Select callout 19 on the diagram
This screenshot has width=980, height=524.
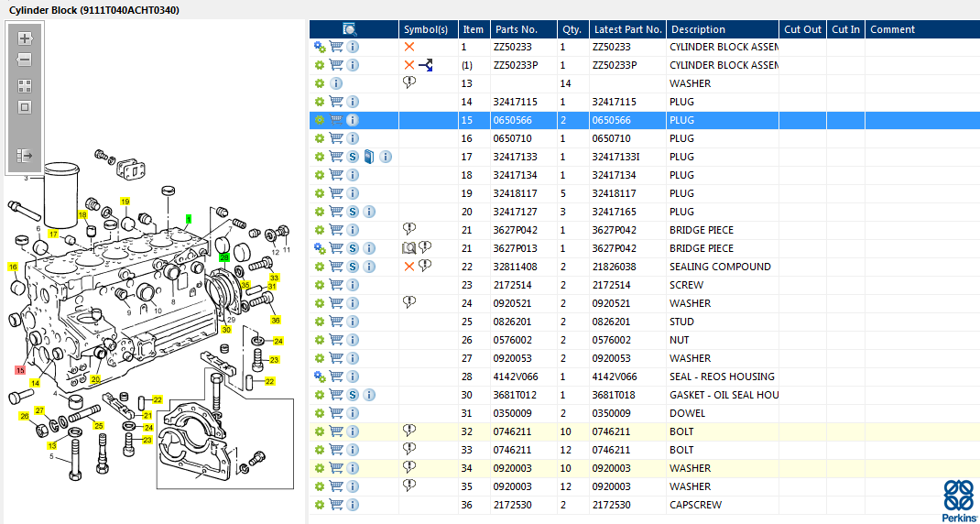tap(125, 202)
